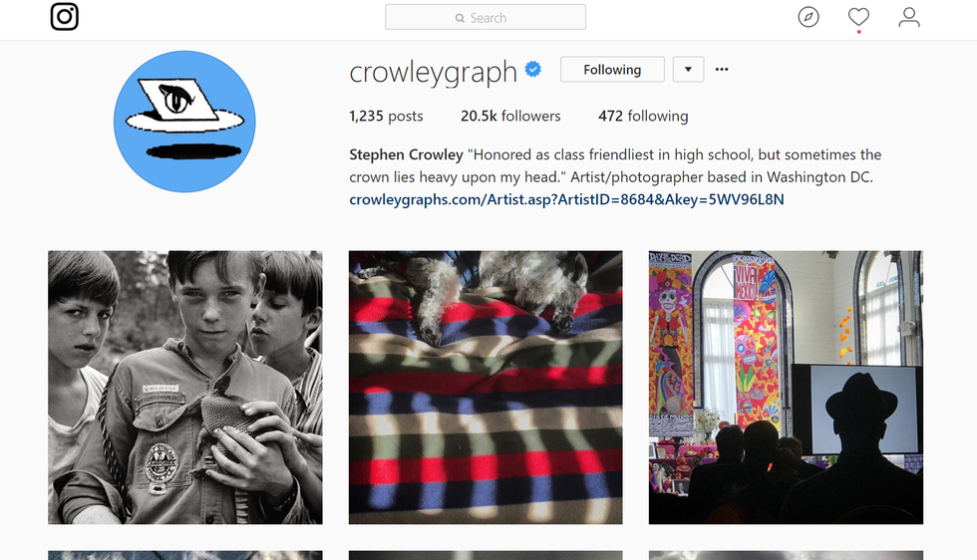Show the 472 following list
This screenshot has width=977, height=560.
pos(643,116)
